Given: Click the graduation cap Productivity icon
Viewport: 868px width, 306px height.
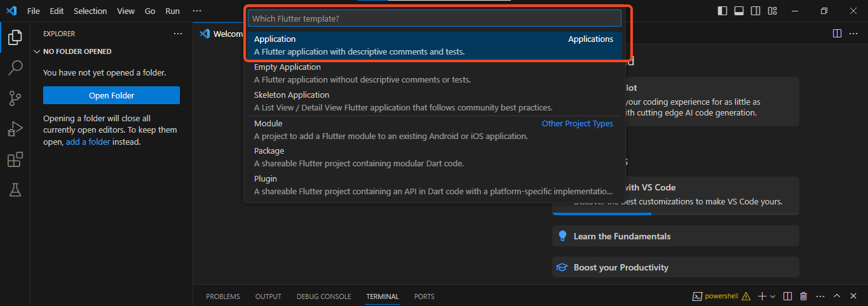Looking at the screenshot, I should 562,267.
